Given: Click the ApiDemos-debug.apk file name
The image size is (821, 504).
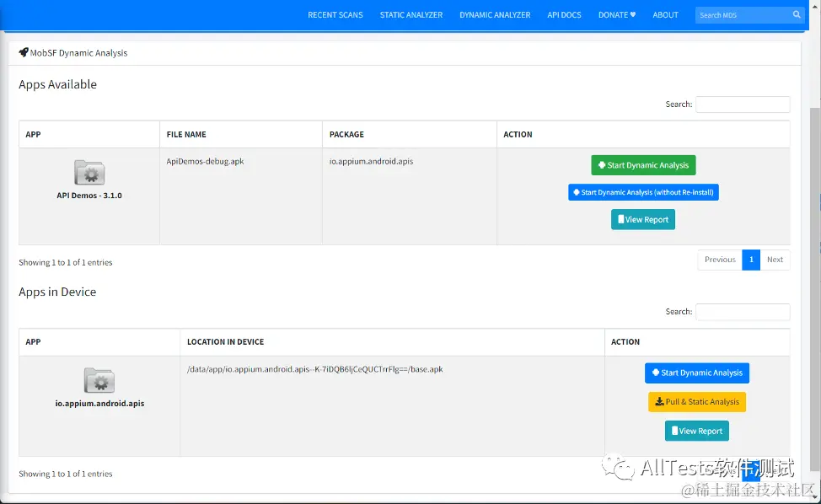Looking at the screenshot, I should click(x=206, y=161).
